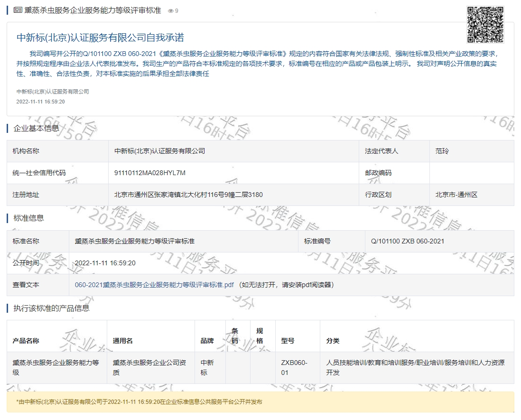Select the page title 熏蒸杀虫服务企业服务能力等级评审标准
Viewport: 521px width, 420px height.
point(93,10)
